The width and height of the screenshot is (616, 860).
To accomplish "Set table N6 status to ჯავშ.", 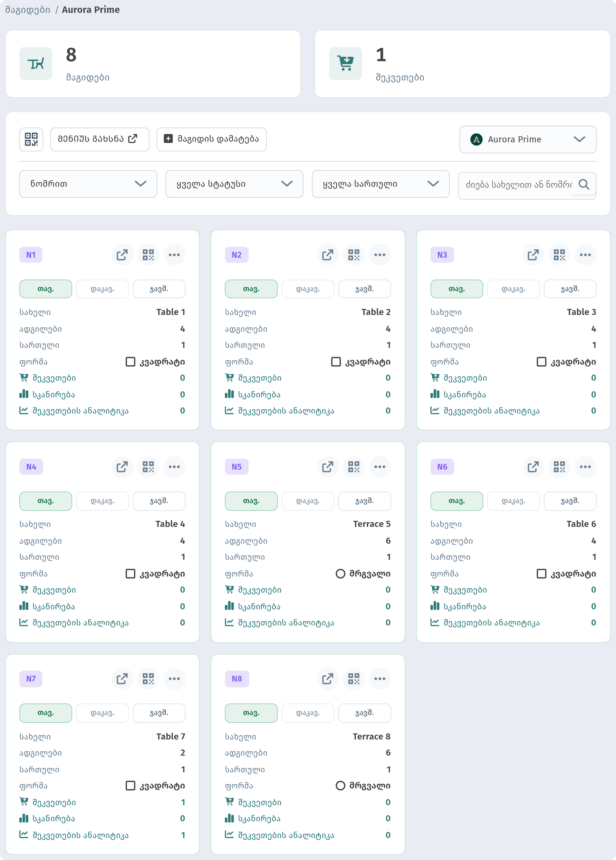I will (x=570, y=501).
